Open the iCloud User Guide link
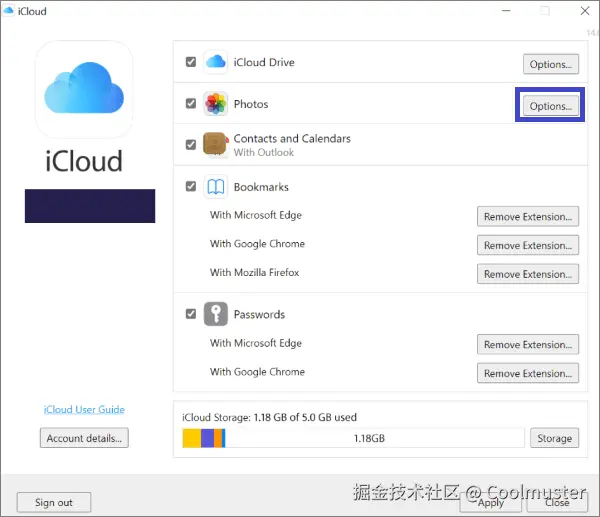Screen dimensions: 600x517 click(x=84, y=409)
